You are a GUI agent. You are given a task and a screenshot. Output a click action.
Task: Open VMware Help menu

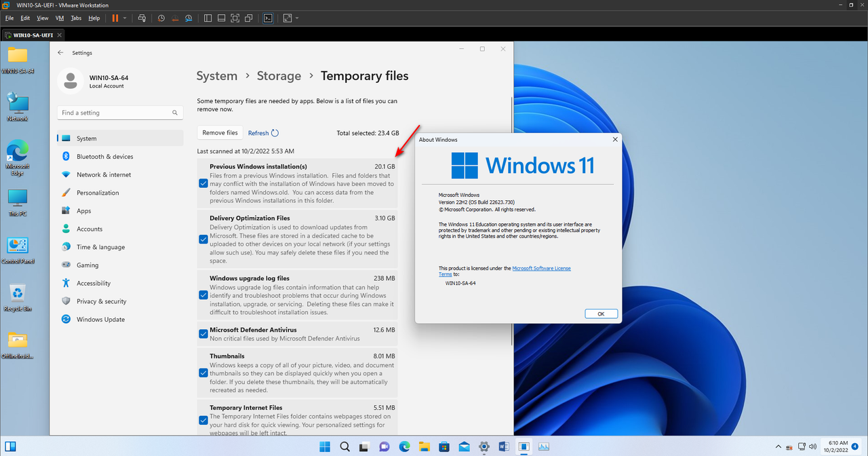(x=94, y=18)
